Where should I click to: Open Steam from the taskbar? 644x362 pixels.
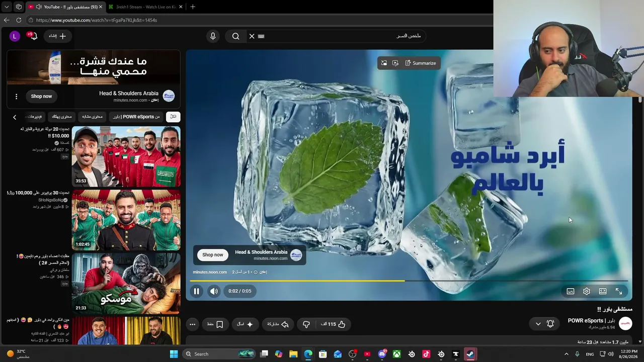[x=470, y=354]
